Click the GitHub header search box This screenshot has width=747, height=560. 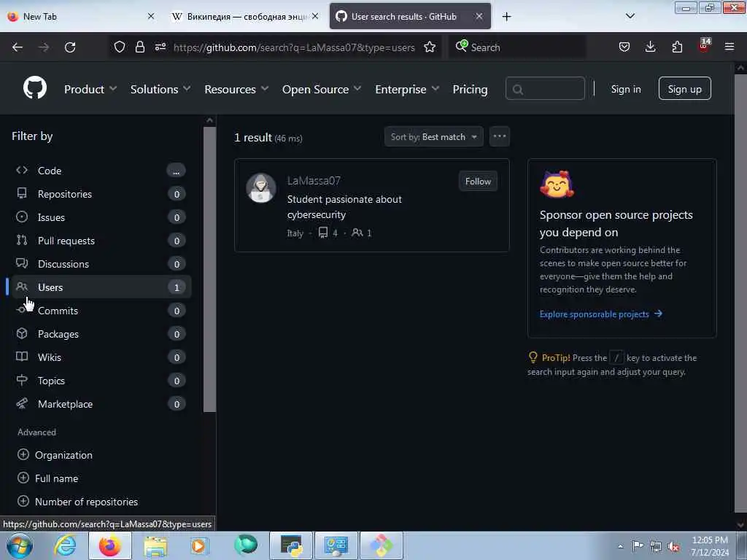pos(545,88)
